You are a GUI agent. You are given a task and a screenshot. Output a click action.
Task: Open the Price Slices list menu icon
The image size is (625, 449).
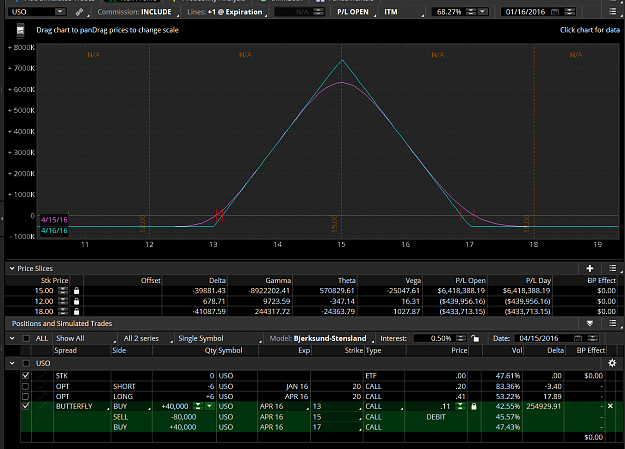point(613,268)
